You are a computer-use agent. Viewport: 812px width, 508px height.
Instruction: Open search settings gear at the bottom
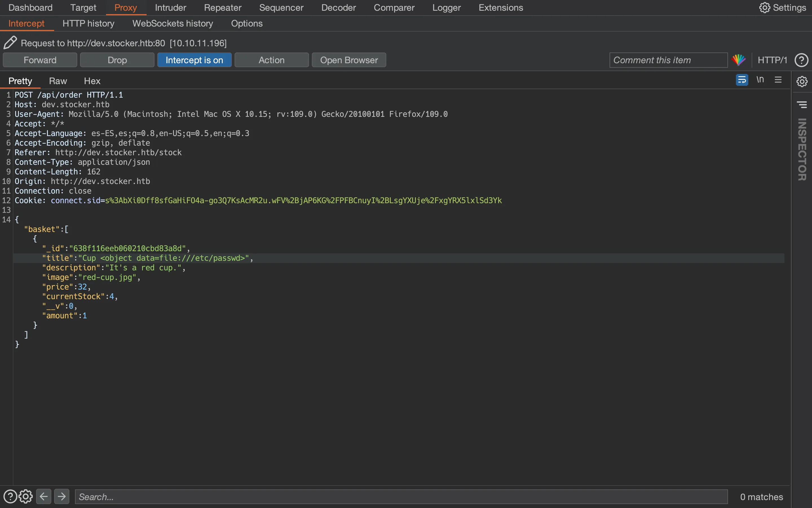[x=26, y=497]
